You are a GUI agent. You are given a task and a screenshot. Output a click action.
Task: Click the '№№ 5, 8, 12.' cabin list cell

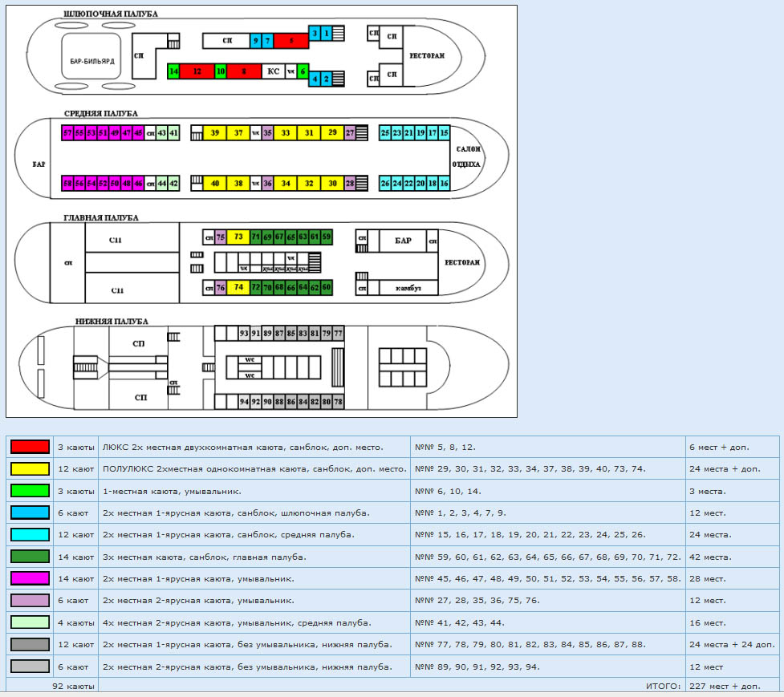coord(548,447)
